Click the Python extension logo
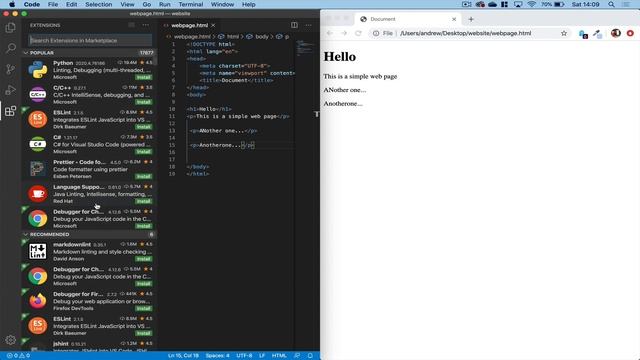 (38, 70)
